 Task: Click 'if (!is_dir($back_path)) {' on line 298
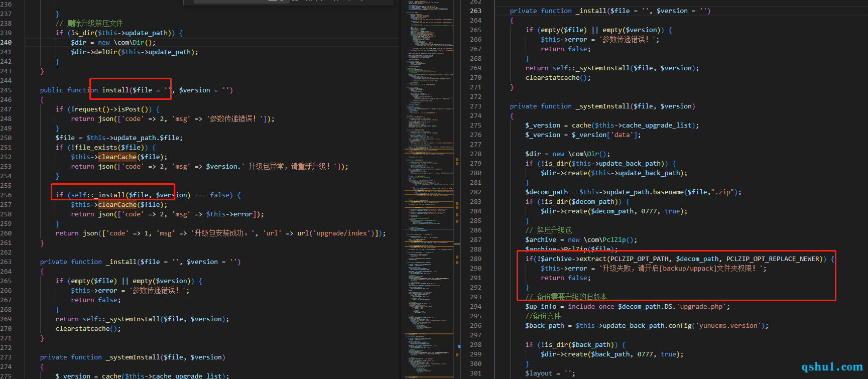575,344
